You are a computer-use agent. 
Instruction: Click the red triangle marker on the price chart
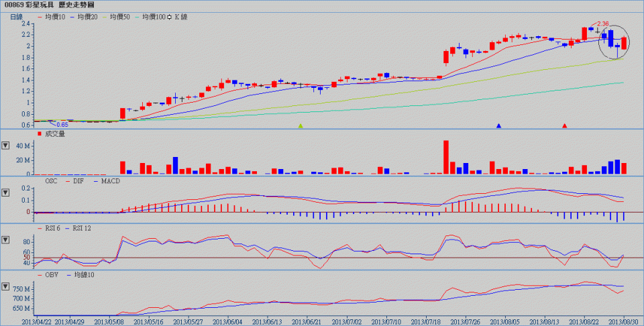(x=565, y=125)
